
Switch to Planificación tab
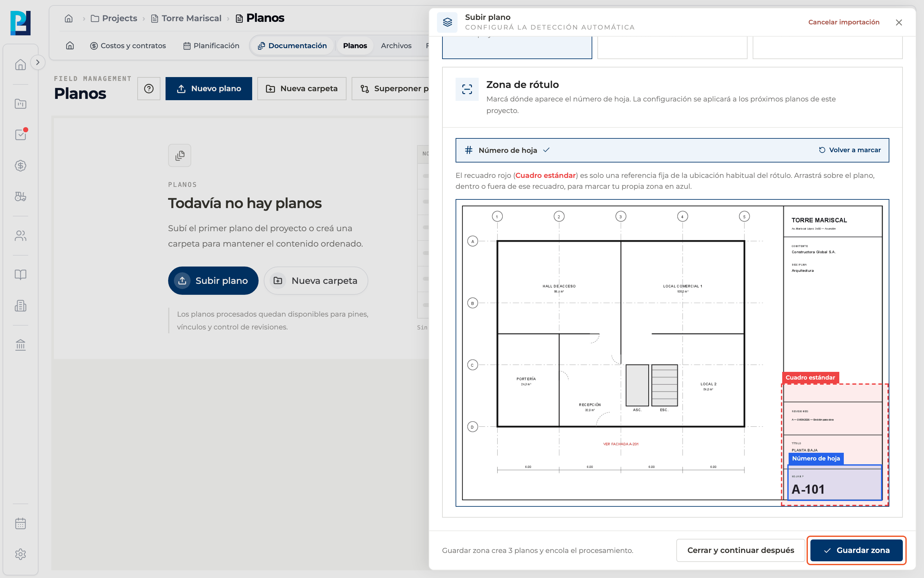(x=211, y=46)
